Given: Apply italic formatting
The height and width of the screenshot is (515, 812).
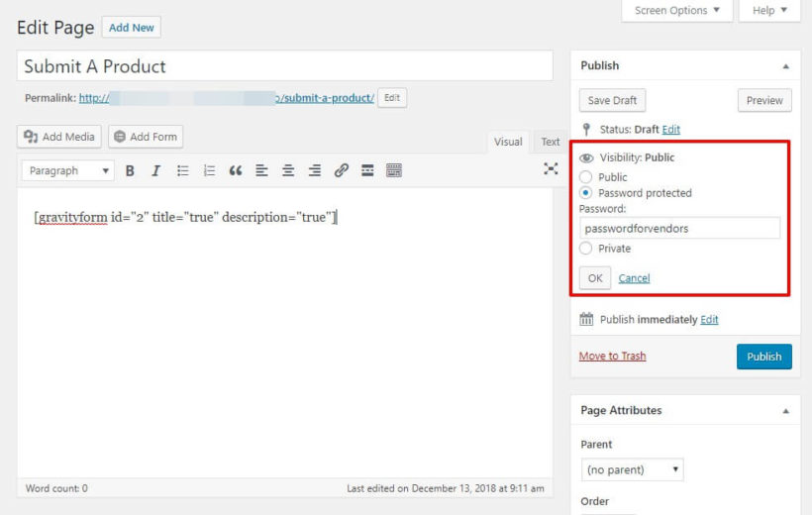Looking at the screenshot, I should click(x=155, y=170).
